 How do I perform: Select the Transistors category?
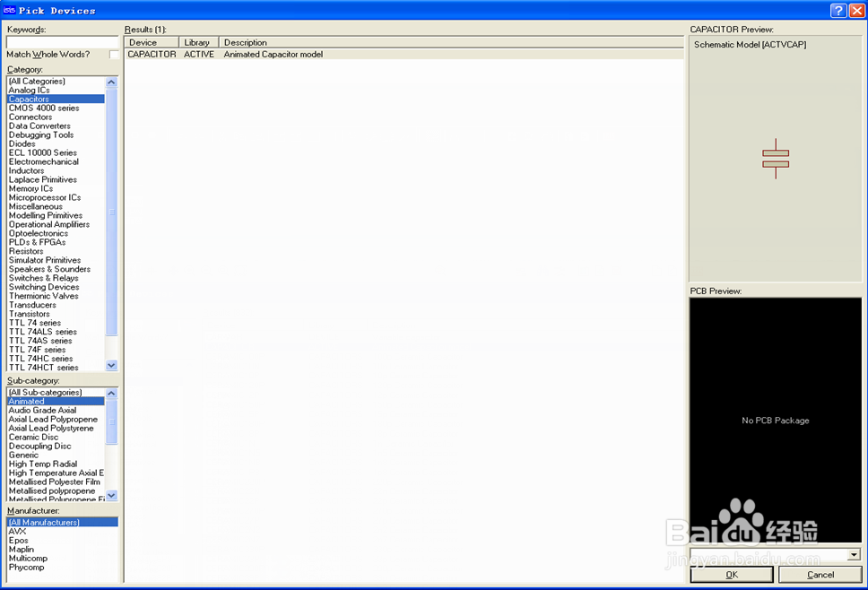[x=30, y=313]
